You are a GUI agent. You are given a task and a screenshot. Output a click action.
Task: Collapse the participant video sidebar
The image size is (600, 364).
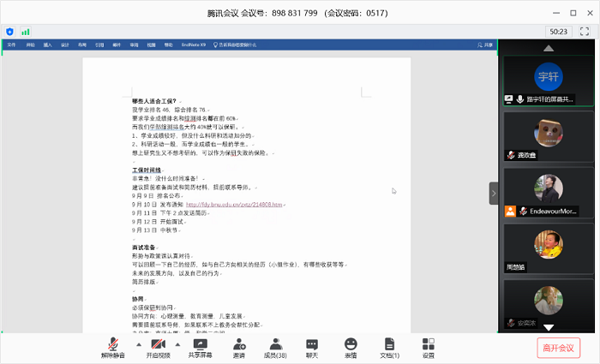(x=493, y=193)
